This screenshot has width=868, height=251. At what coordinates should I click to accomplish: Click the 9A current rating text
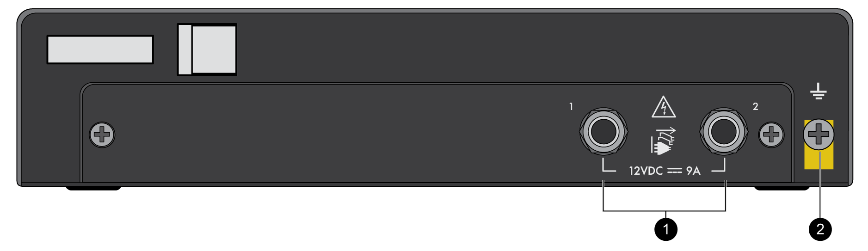pos(693,171)
